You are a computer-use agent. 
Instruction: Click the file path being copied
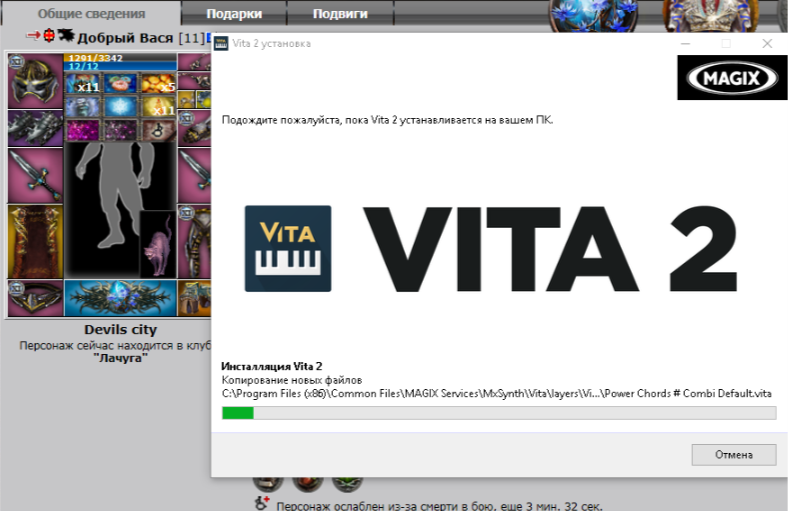click(497, 393)
